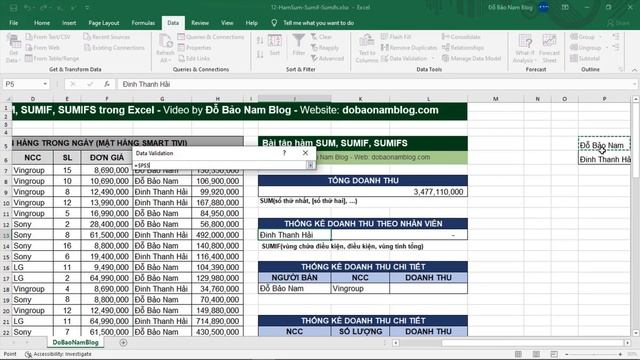Open Queries & Connections pane
This screenshot has height=360, width=640.
click(211, 37)
